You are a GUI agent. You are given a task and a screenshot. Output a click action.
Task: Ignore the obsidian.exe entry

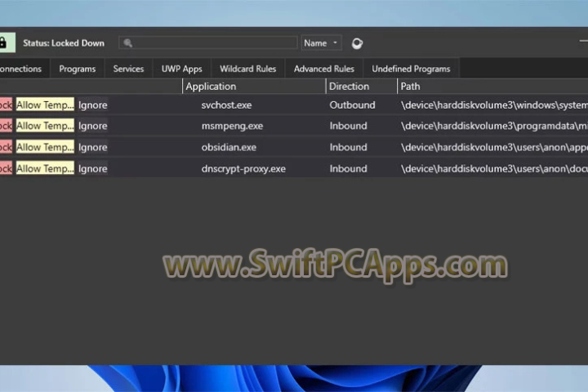click(92, 147)
